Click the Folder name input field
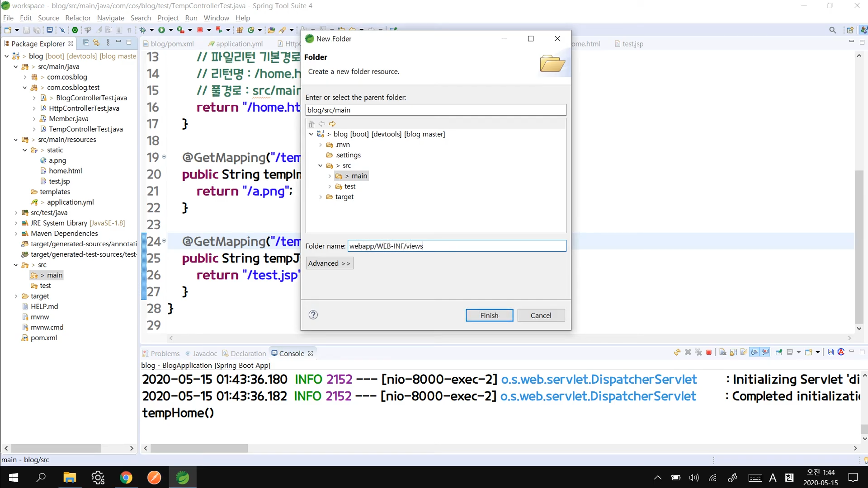868x488 pixels. (457, 246)
